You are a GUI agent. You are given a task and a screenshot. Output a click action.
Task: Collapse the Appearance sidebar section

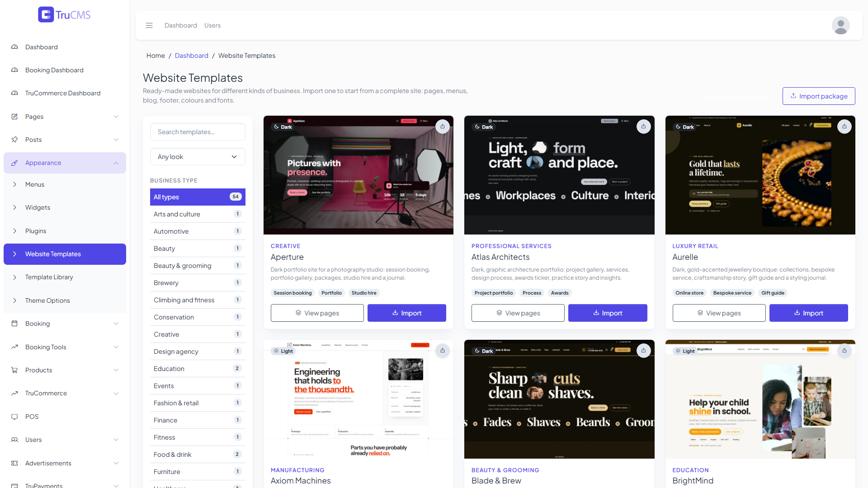(x=65, y=163)
